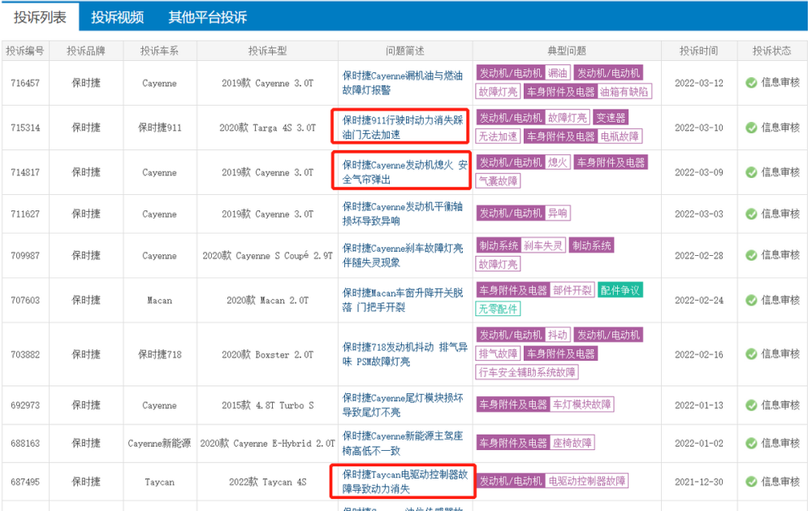The height and width of the screenshot is (511, 812).
Task: Click the 刹车失灵 tag
Action: click(x=542, y=245)
